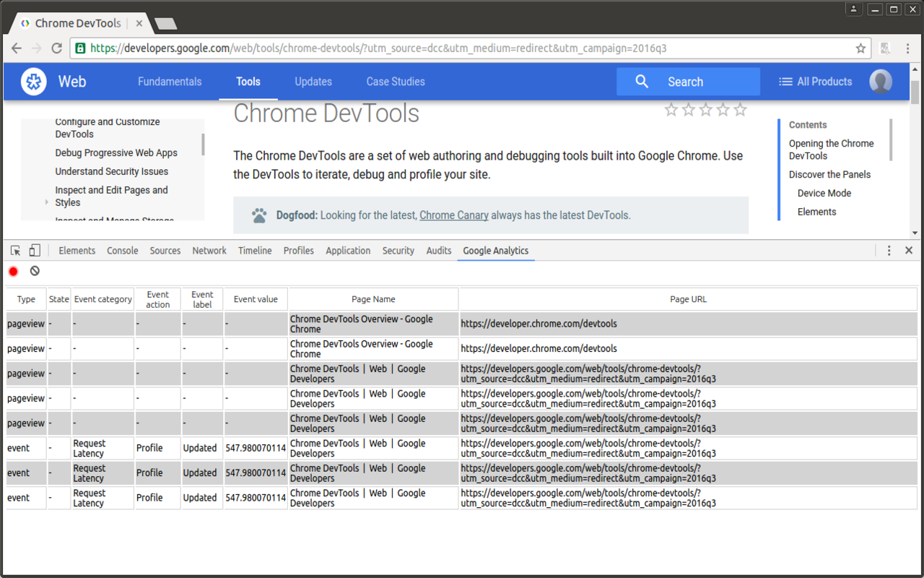Close the Chrome DevTools browser tab
The height and width of the screenshot is (578, 924).
pos(139,23)
